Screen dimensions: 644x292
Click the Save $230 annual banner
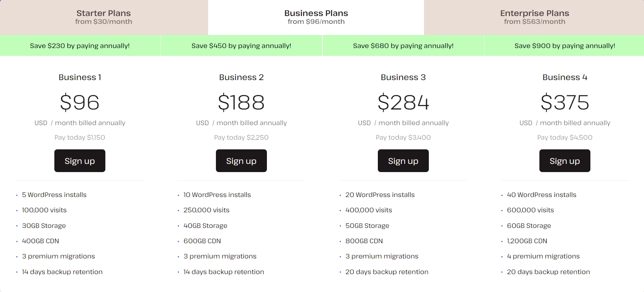coord(80,45)
